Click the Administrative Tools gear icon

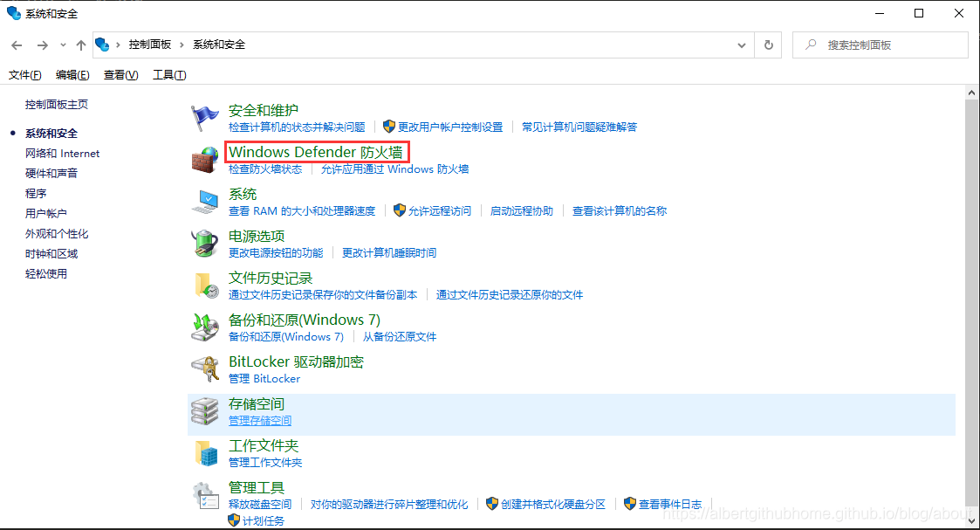click(x=204, y=495)
